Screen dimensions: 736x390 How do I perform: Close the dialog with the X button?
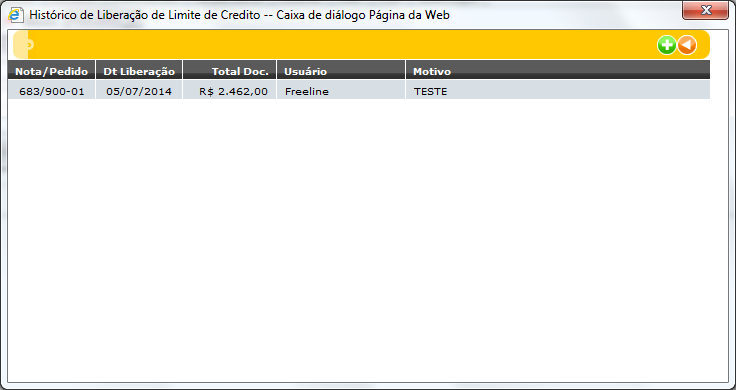tap(705, 10)
